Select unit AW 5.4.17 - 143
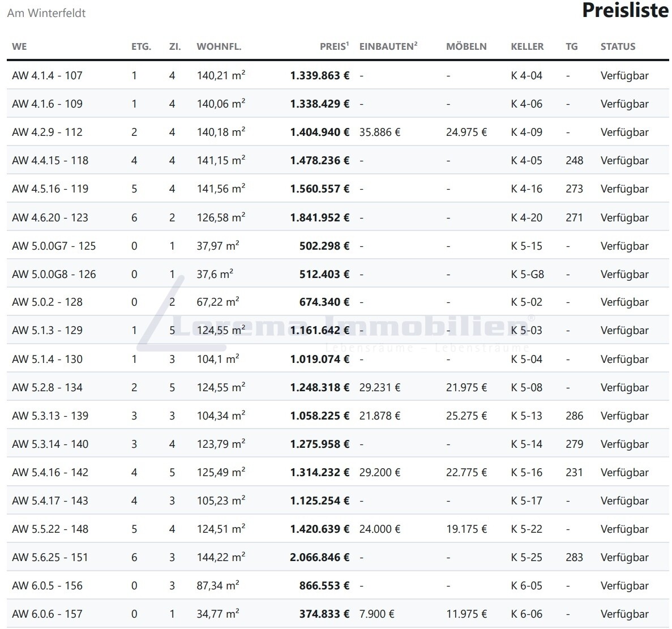This screenshot has height=629, width=672. 50,500
